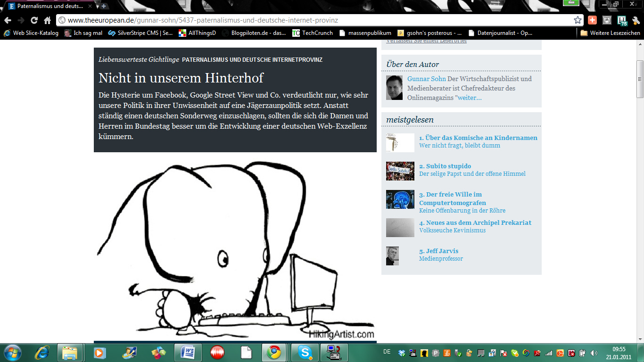The height and width of the screenshot is (362, 644).
Task: Open a new browser tab
Action: tap(104, 6)
